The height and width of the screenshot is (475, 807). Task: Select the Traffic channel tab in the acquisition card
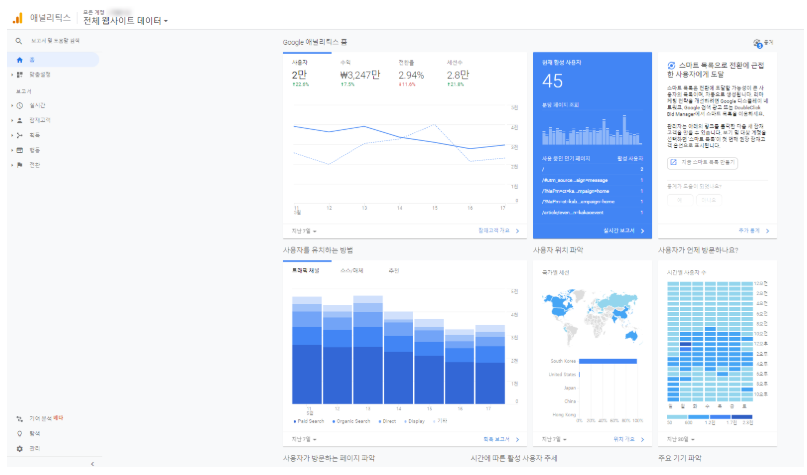point(306,271)
